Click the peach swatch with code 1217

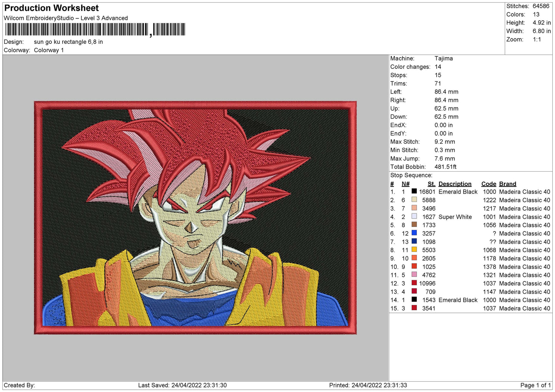pos(414,208)
